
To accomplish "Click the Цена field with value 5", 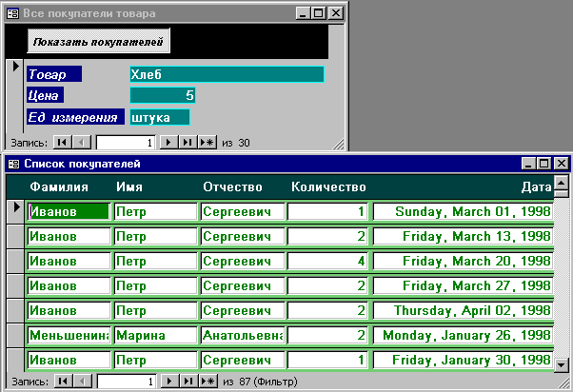I will tap(163, 95).
